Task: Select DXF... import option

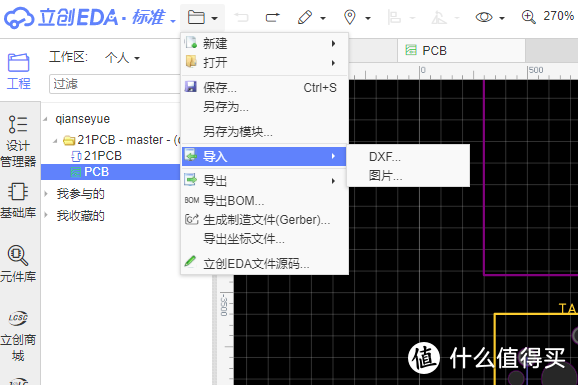Action: click(x=408, y=157)
